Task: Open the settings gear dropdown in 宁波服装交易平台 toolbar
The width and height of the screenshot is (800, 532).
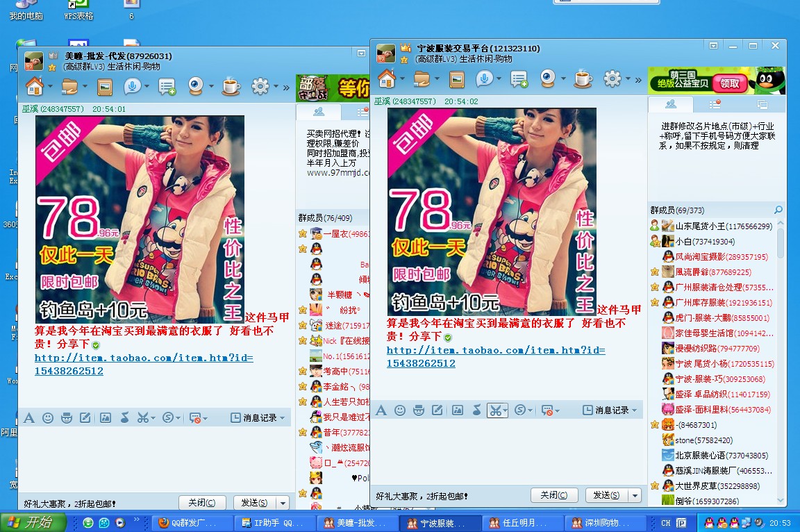Action: click(628, 80)
